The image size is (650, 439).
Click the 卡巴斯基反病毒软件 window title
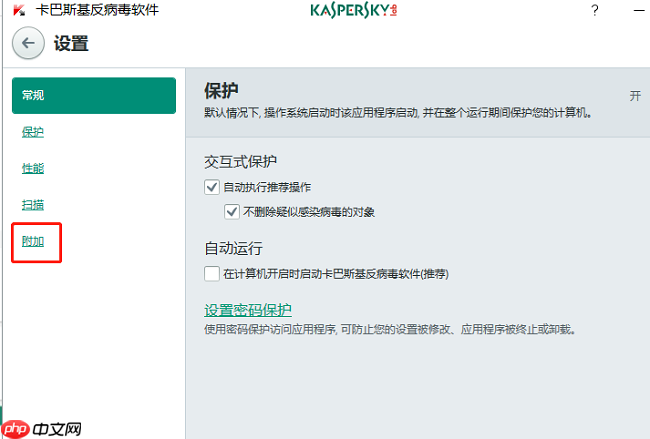coord(97,10)
